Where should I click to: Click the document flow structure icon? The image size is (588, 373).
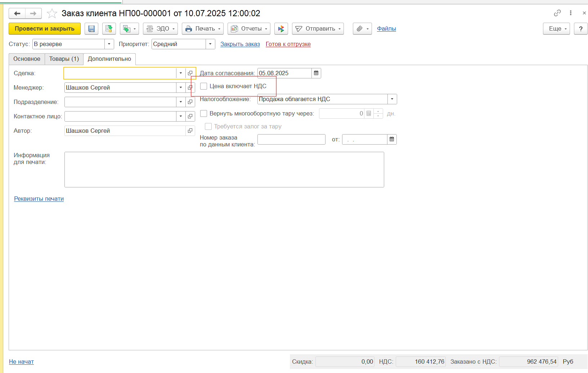(x=281, y=29)
